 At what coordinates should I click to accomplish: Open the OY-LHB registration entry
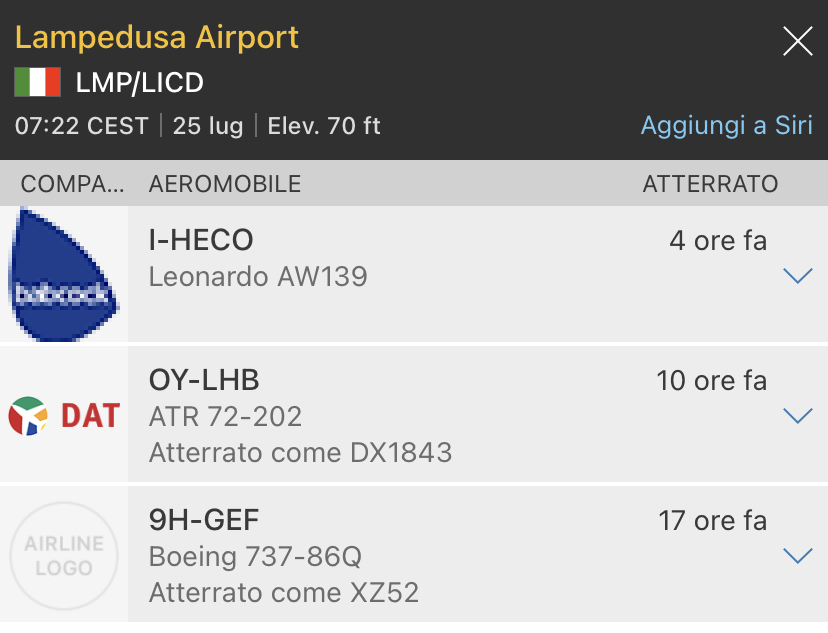(x=204, y=381)
